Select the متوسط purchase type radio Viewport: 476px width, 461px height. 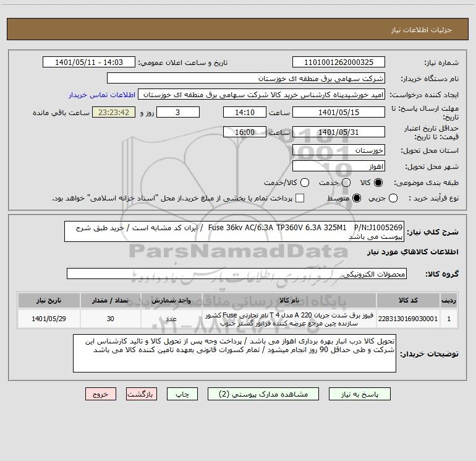pyautogui.click(x=357, y=198)
